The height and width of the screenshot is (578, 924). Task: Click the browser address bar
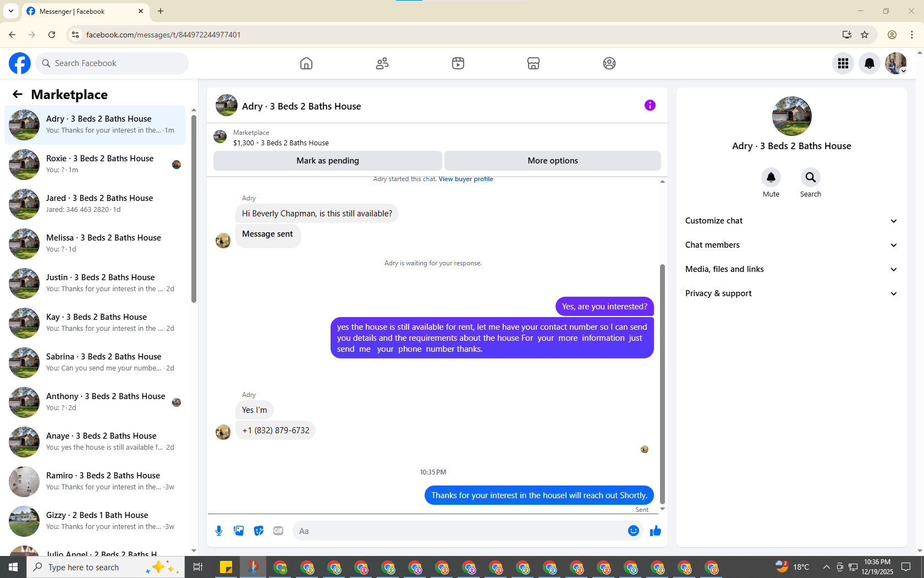point(459,35)
